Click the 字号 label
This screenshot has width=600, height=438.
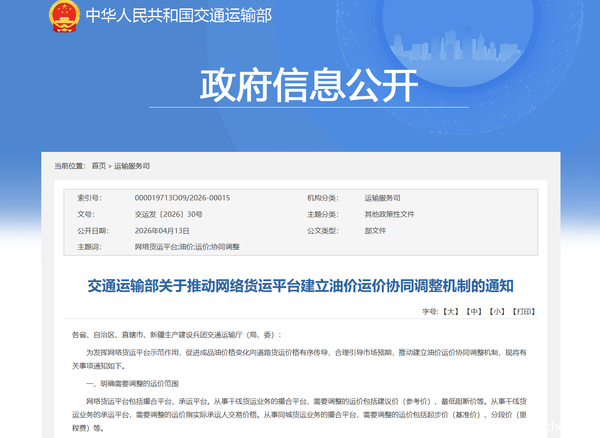pos(430,312)
